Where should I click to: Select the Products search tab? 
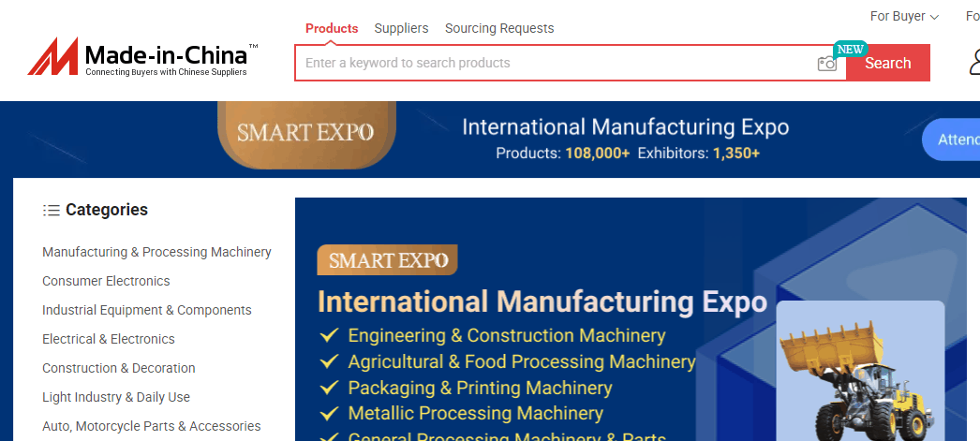[x=332, y=28]
